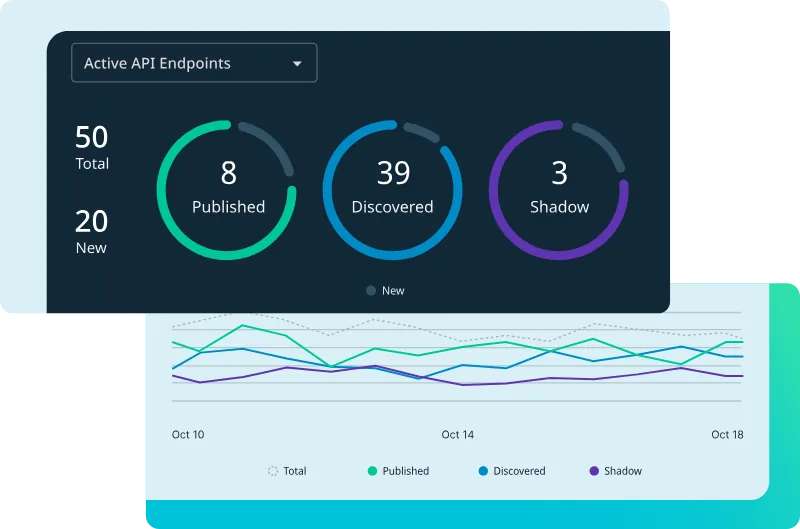The height and width of the screenshot is (529, 800).
Task: Click the 20 New count
Action: click(x=92, y=231)
